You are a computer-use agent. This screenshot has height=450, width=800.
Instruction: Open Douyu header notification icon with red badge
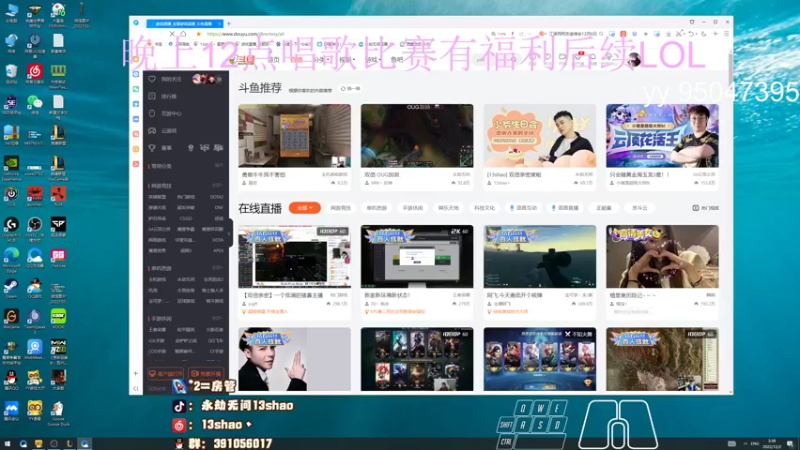[x=579, y=58]
